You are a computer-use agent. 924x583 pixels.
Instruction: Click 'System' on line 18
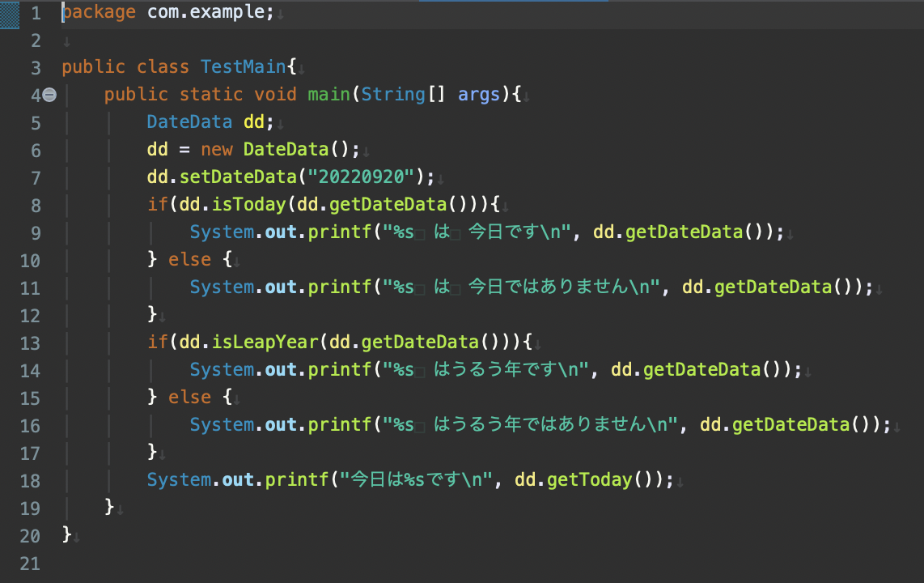tap(179, 480)
